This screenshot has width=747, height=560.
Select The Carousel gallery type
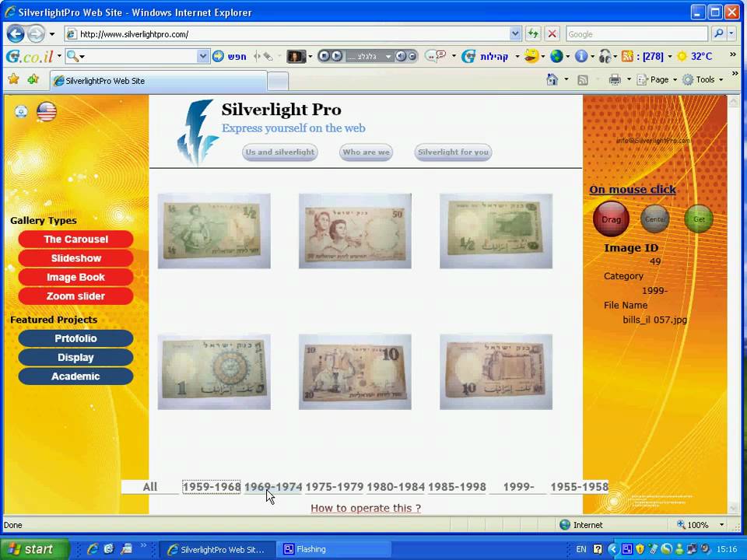pyautogui.click(x=75, y=239)
